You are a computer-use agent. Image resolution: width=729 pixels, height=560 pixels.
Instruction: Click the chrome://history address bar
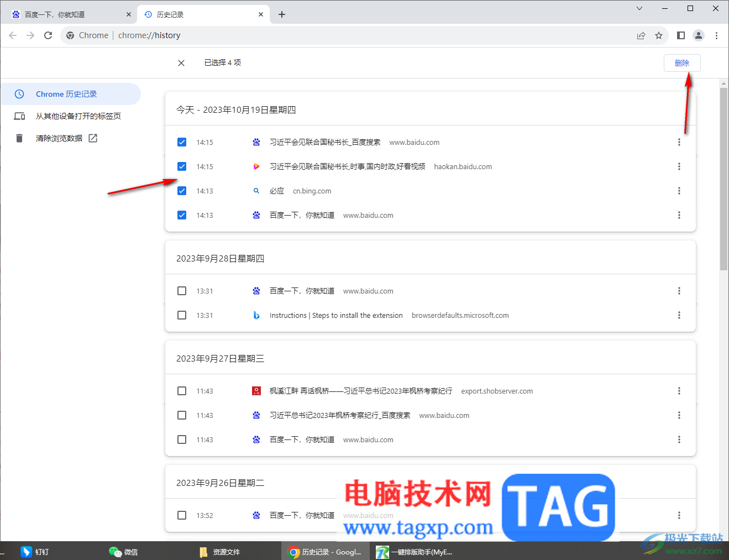pos(149,35)
